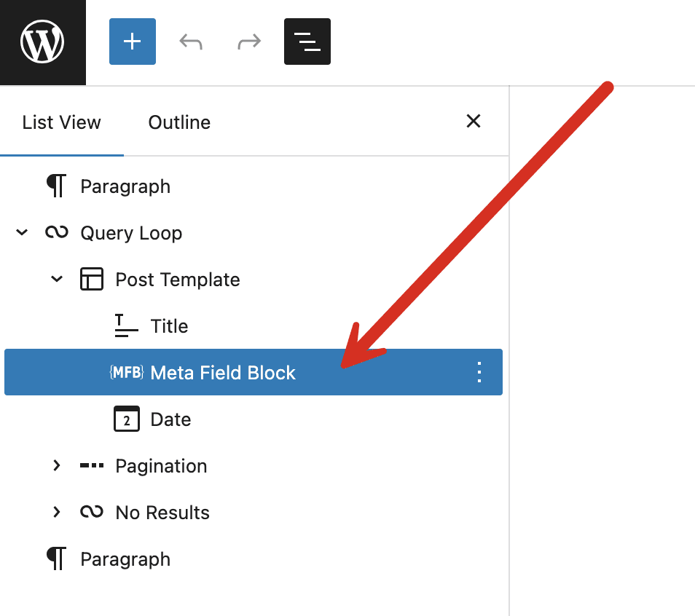This screenshot has height=616, width=695.
Task: Click the Post Template grid icon
Action: pos(92,279)
